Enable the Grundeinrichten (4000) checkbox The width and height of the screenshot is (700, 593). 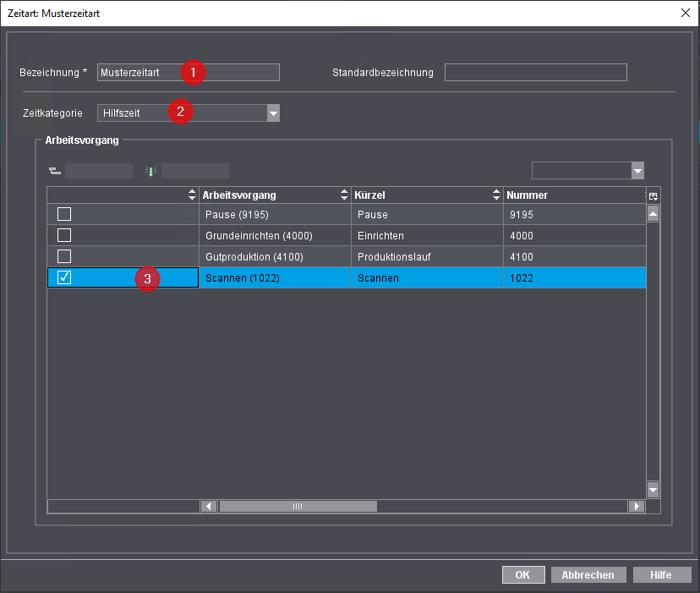[64, 235]
